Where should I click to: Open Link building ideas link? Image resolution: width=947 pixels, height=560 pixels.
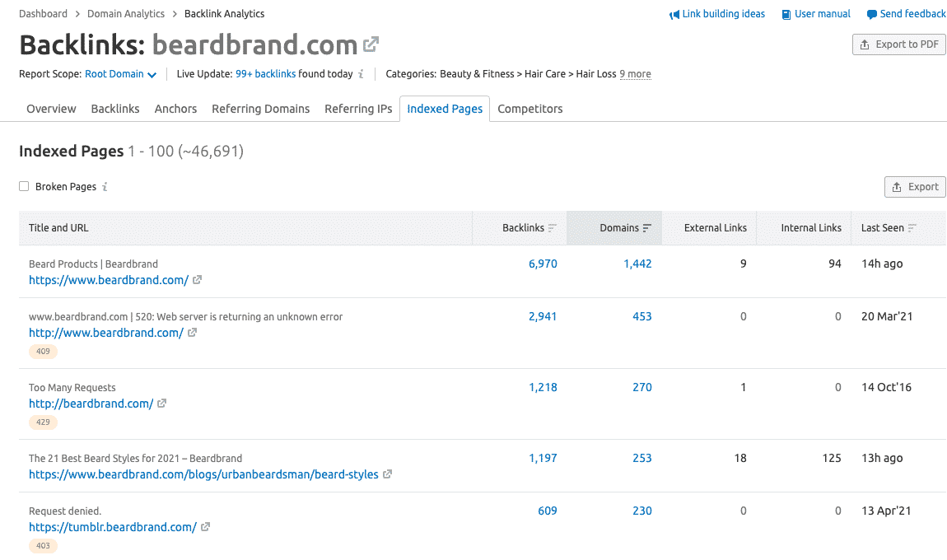(717, 14)
